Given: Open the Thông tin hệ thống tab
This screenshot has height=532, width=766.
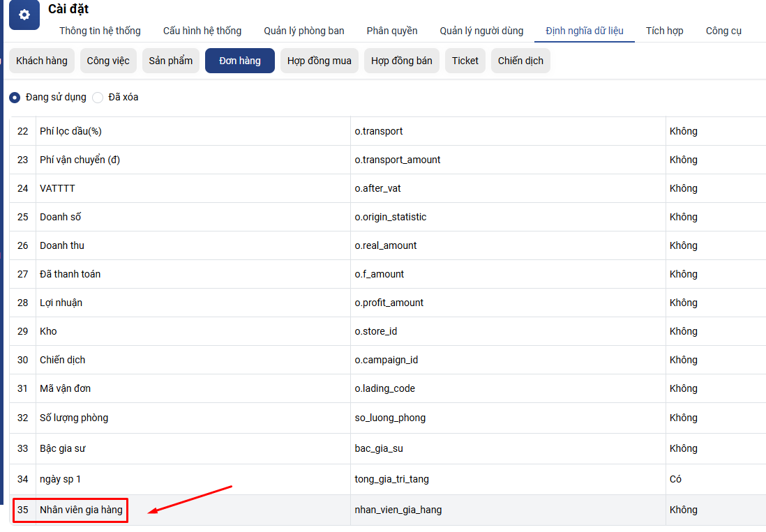Looking at the screenshot, I should [x=100, y=31].
